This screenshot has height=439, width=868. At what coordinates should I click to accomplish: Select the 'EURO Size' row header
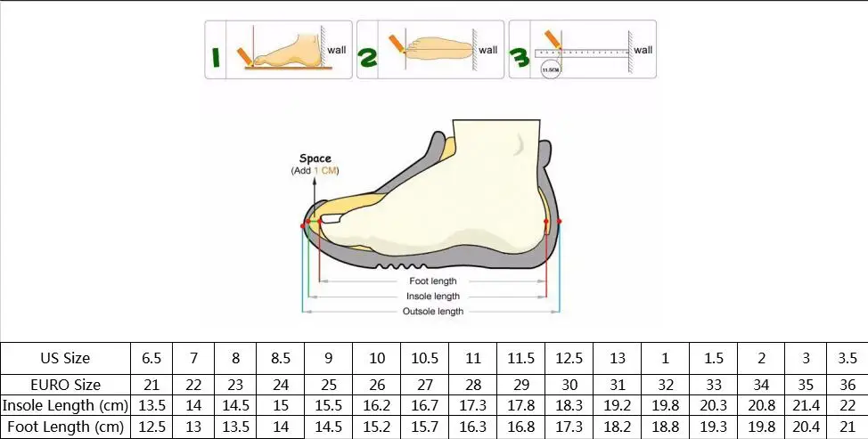click(65, 385)
